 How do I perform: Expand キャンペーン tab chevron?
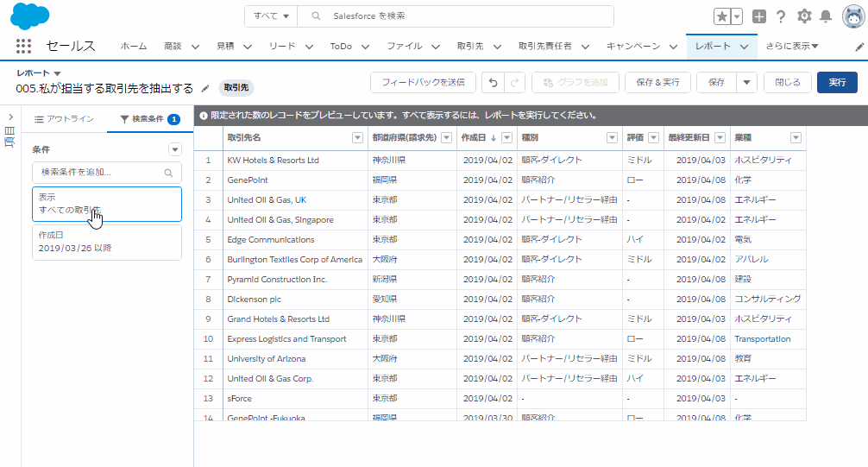coord(673,47)
